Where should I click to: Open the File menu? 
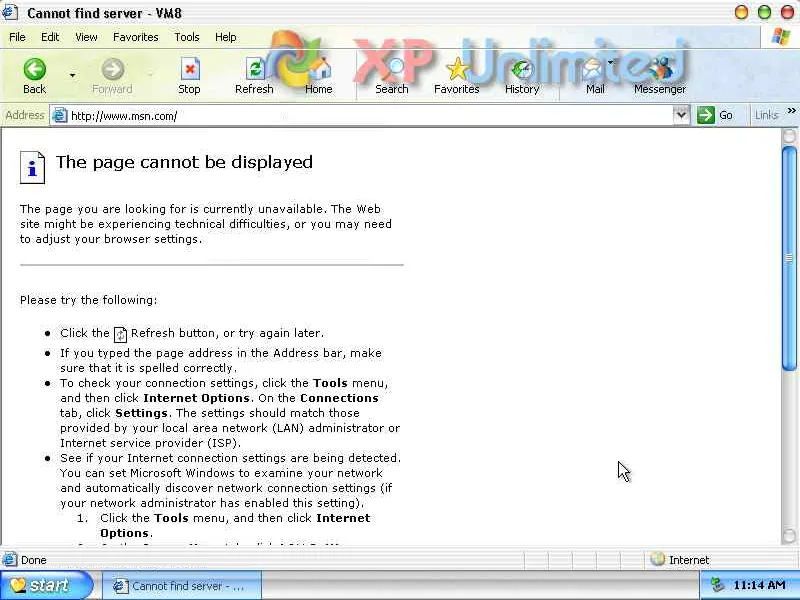pyautogui.click(x=17, y=37)
